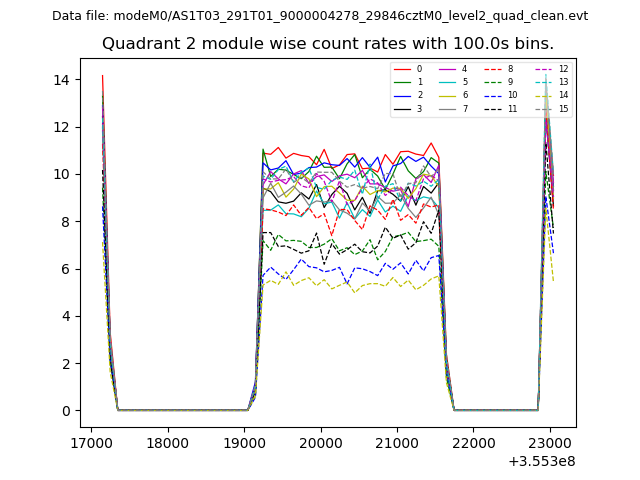This screenshot has width=640, height=480.
Task: Select the yellow solid legend line for module 6
Action: [447, 95]
